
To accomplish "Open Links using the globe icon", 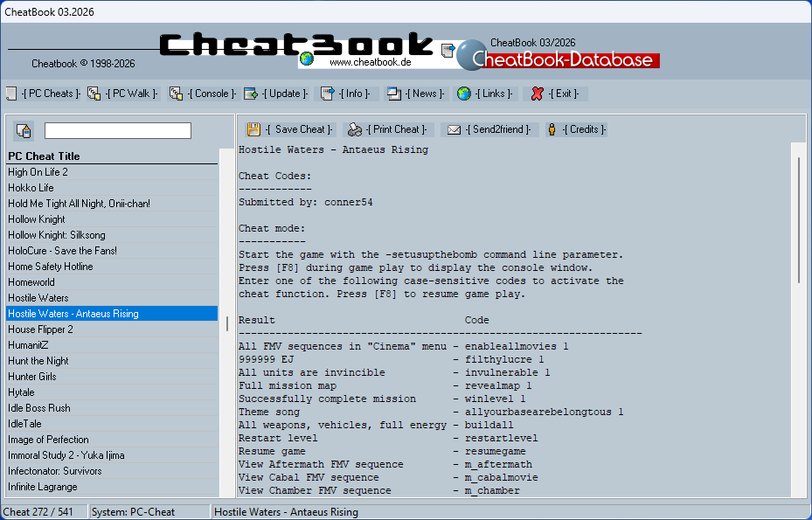I will click(462, 94).
